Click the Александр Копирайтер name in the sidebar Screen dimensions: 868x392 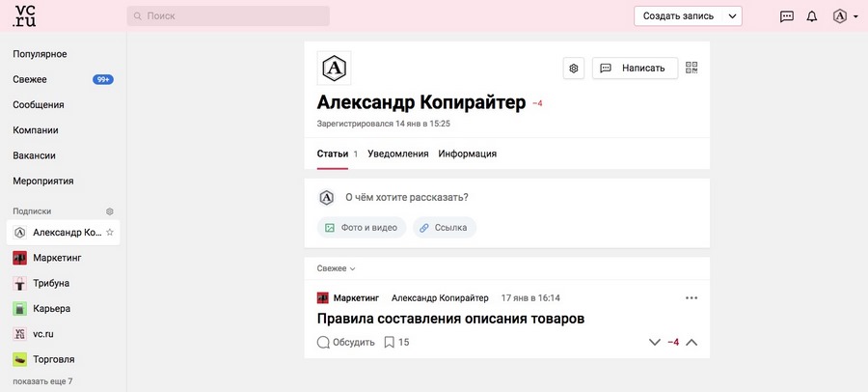tap(67, 233)
